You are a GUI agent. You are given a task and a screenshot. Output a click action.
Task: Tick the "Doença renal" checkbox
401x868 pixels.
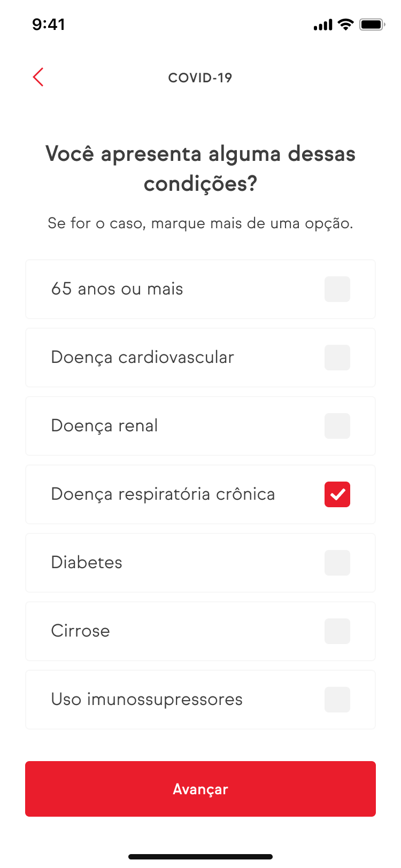337,426
